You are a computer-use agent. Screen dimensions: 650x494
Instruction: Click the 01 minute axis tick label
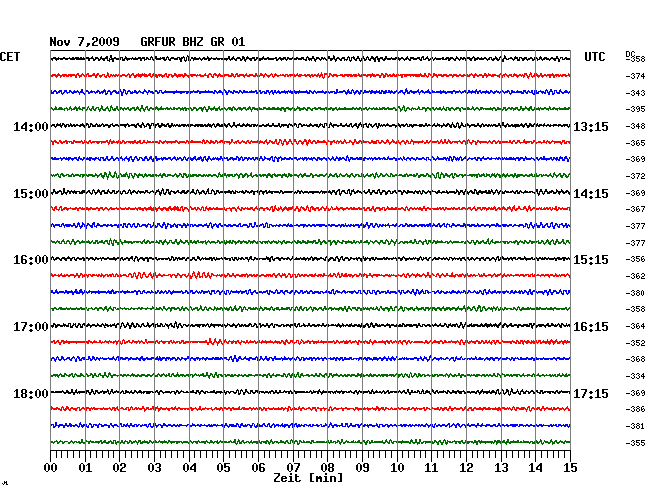pos(85,468)
